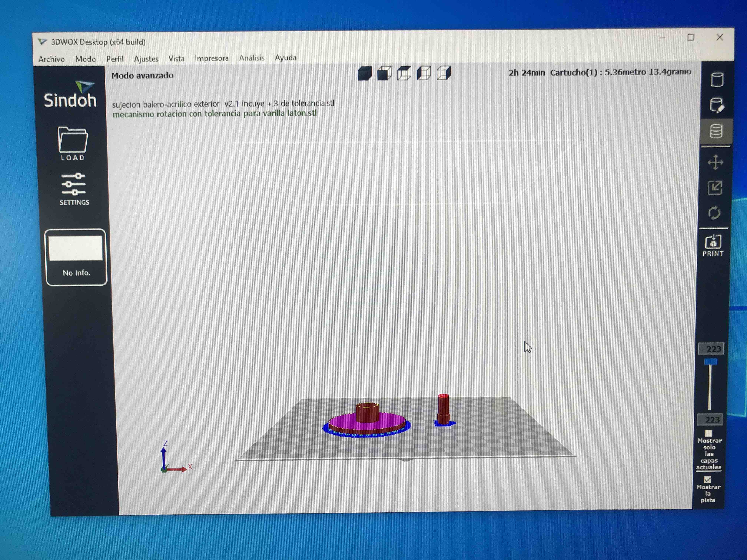Click the No Info printer status box
This screenshot has width=747, height=560.
[x=76, y=257]
